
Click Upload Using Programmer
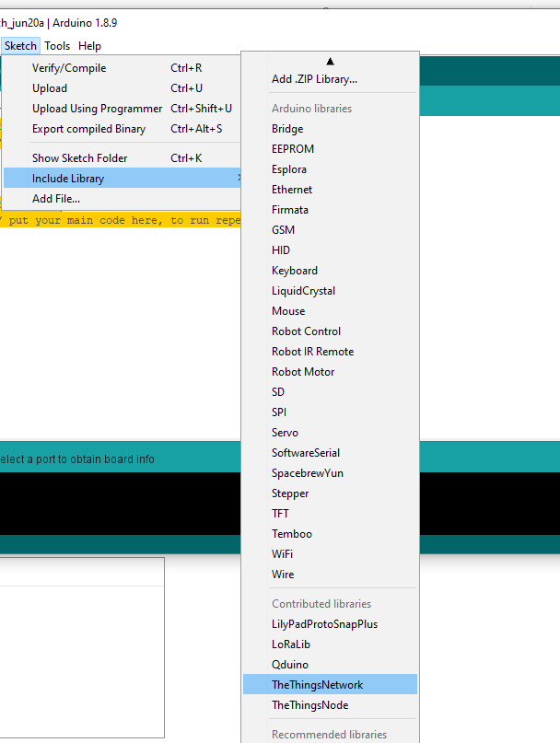pos(122,109)
